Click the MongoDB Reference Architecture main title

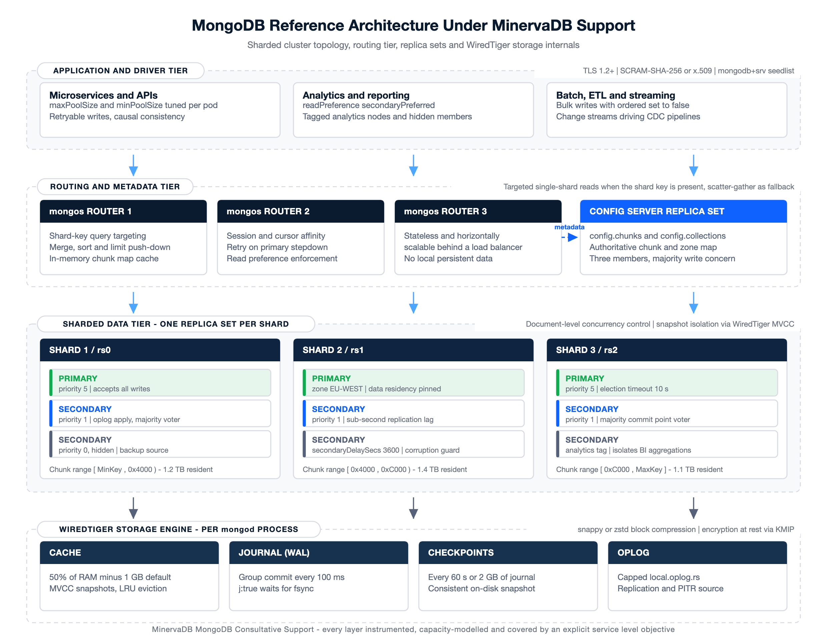(x=413, y=26)
